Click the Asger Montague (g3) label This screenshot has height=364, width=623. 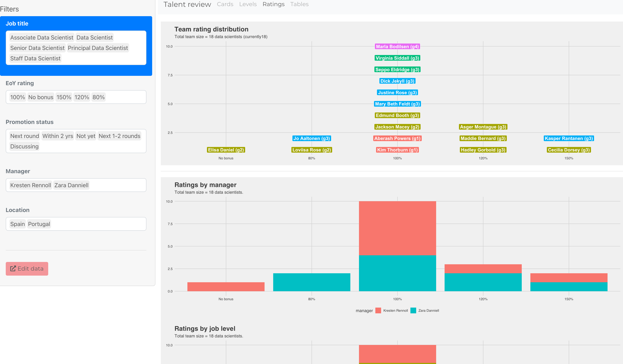[483, 127]
